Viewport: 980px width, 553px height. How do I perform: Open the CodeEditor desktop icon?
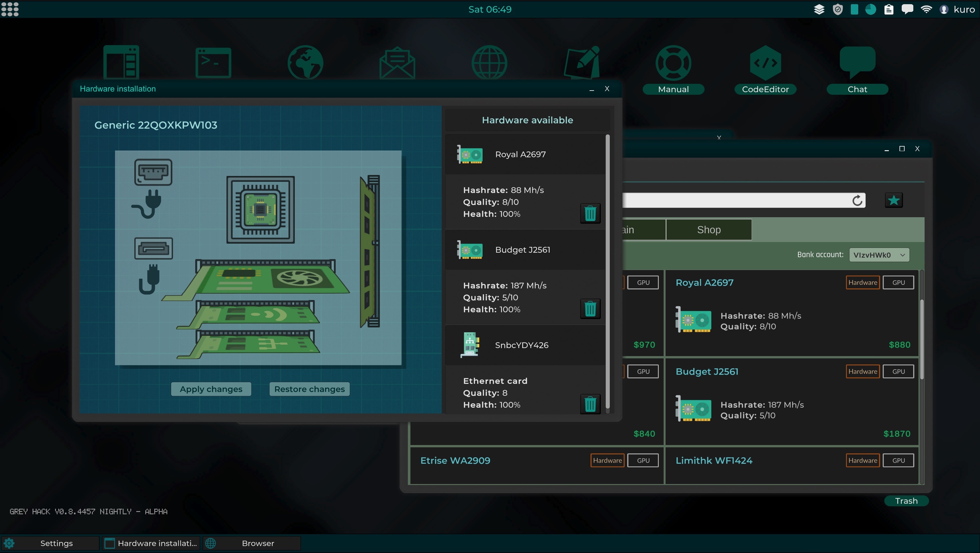(x=765, y=63)
